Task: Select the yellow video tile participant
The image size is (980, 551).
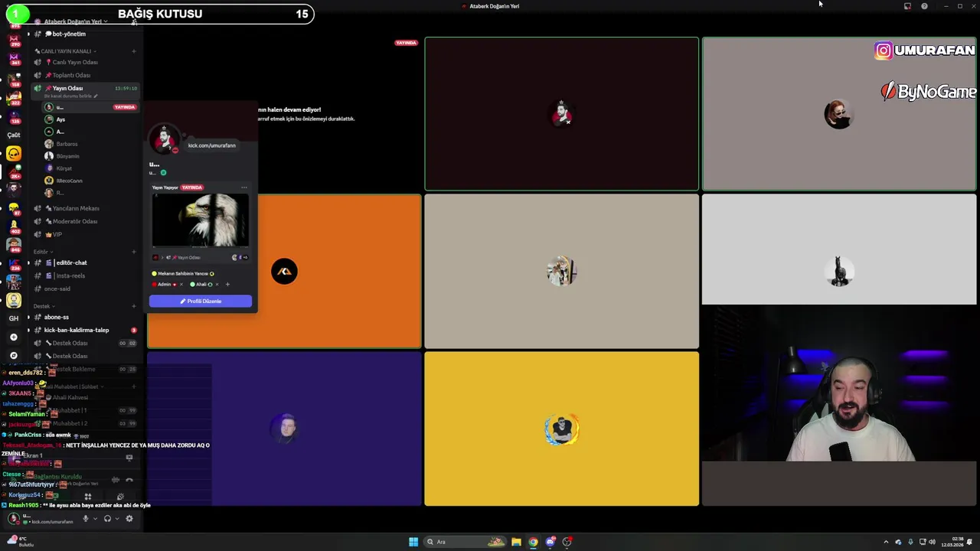Action: pyautogui.click(x=561, y=429)
